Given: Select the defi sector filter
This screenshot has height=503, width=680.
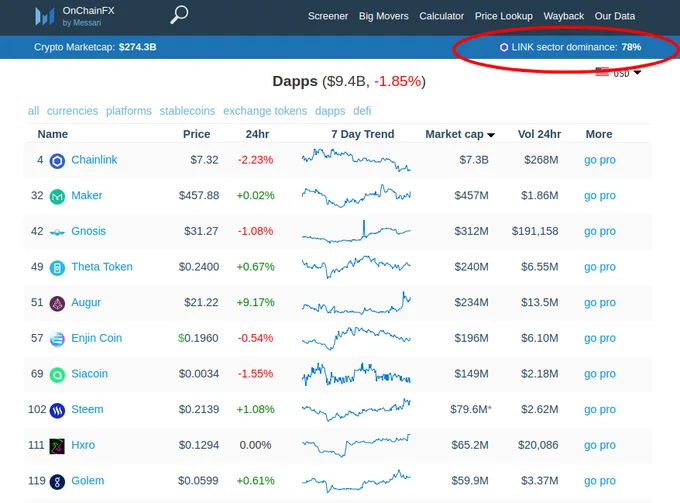Looking at the screenshot, I should point(362,111).
